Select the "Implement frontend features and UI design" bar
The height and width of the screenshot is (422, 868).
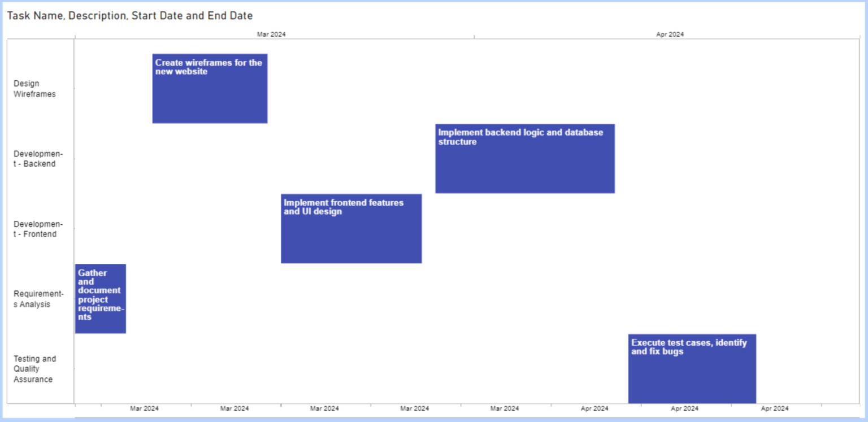(350, 228)
